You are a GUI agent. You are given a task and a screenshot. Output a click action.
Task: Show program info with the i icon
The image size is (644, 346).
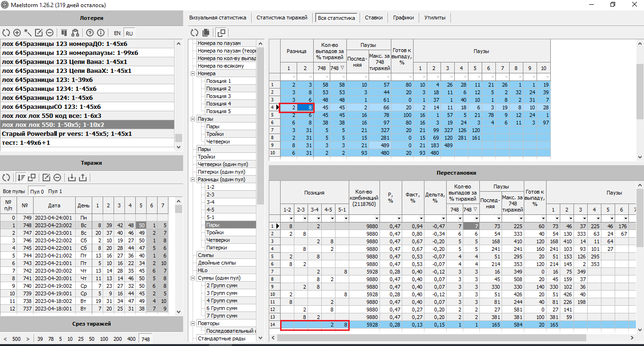100,33
